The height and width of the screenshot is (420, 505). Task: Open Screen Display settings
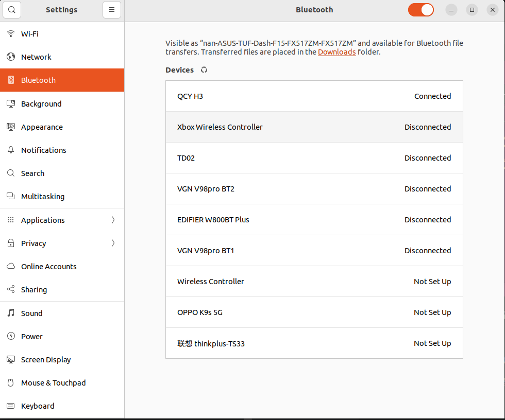(62, 360)
